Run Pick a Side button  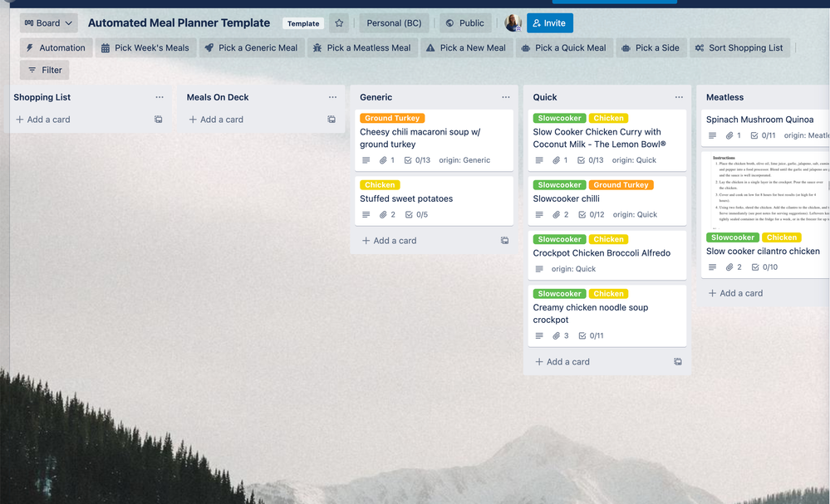[651, 47]
